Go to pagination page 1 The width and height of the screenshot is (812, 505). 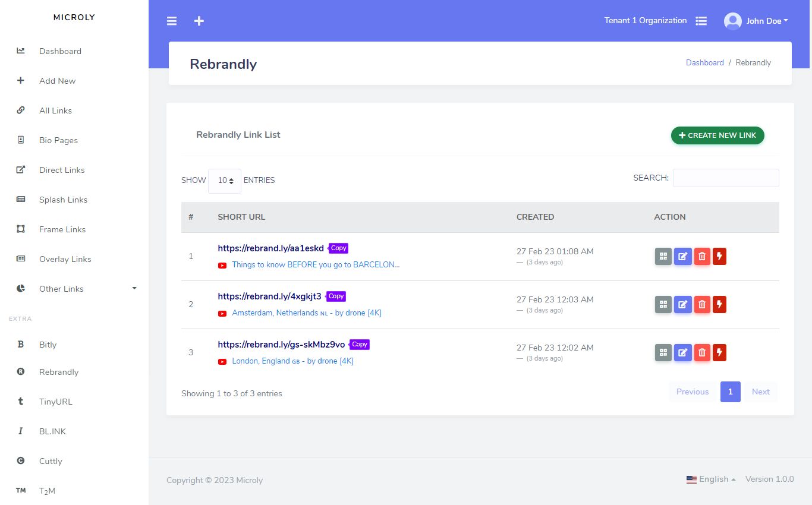[730, 392]
